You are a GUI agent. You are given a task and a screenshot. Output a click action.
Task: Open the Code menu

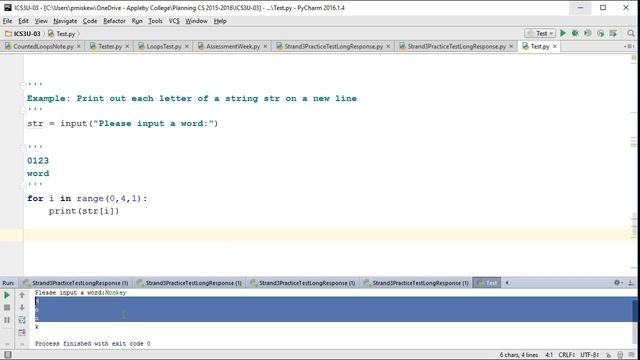click(90, 21)
